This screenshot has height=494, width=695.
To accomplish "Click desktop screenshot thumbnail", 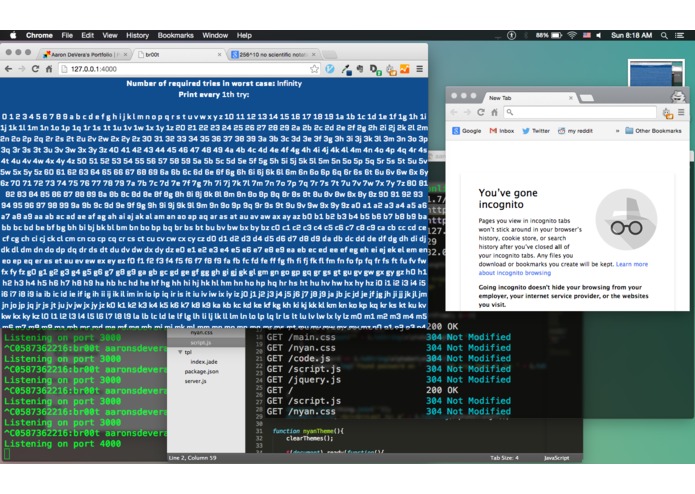I will click(656, 74).
